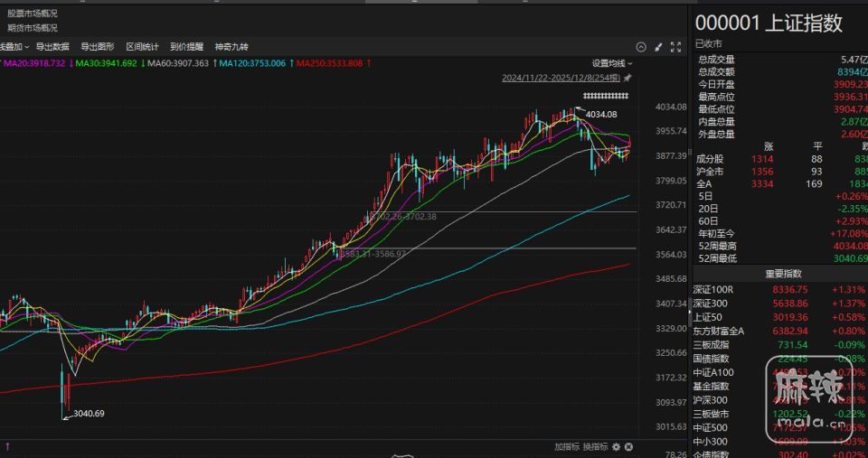The height and width of the screenshot is (458, 868).
Task: Click the pin icon beside date range
Action: [627, 79]
